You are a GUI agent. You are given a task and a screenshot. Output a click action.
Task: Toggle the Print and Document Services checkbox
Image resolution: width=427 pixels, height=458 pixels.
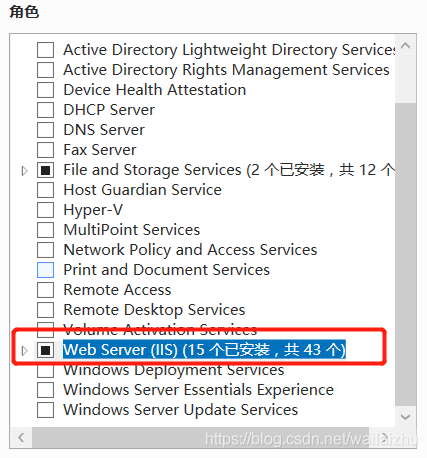tap(45, 270)
